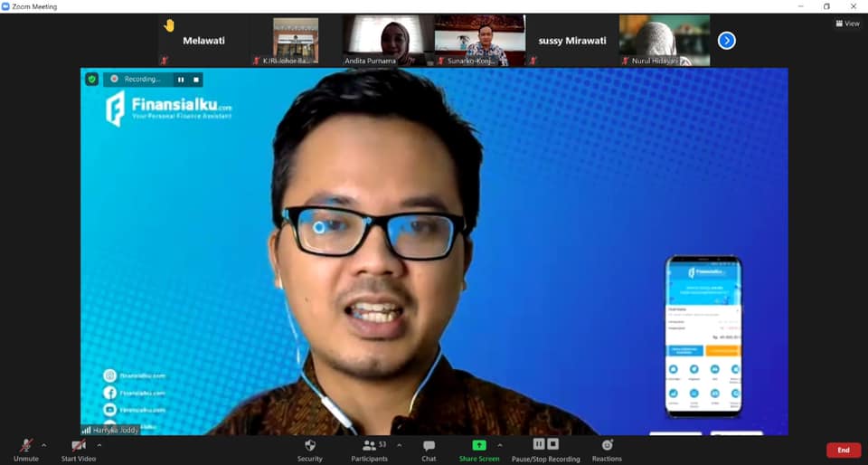Viewport: 868px width, 465px height.
Task: Expand video options arrow next to Start Video
Action: click(x=99, y=445)
